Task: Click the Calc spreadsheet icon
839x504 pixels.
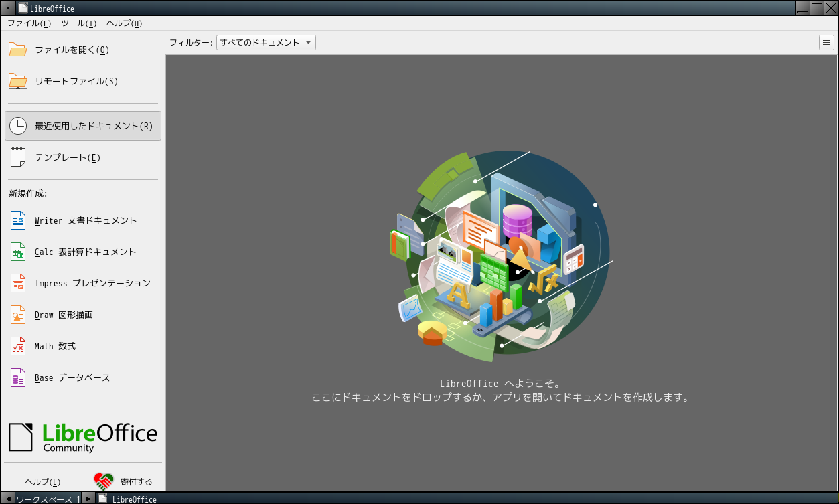Action: (18, 252)
